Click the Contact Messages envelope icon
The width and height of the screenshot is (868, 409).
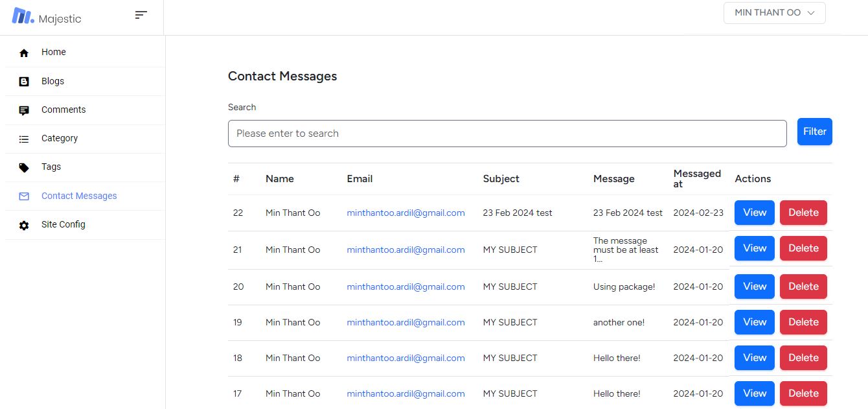[x=24, y=196]
